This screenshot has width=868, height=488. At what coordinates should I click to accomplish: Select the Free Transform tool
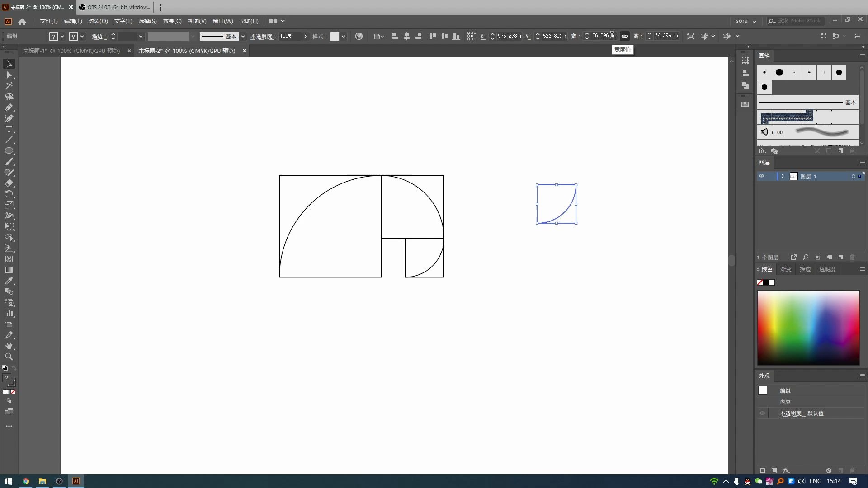click(x=9, y=227)
